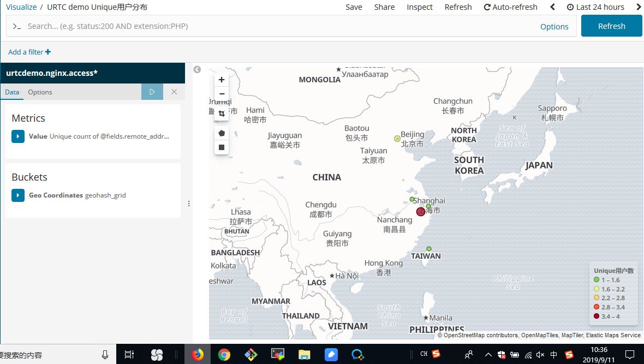Viewport: 644px width, 364px height.
Task: Step time range forward with right chevron
Action: (x=639, y=7)
